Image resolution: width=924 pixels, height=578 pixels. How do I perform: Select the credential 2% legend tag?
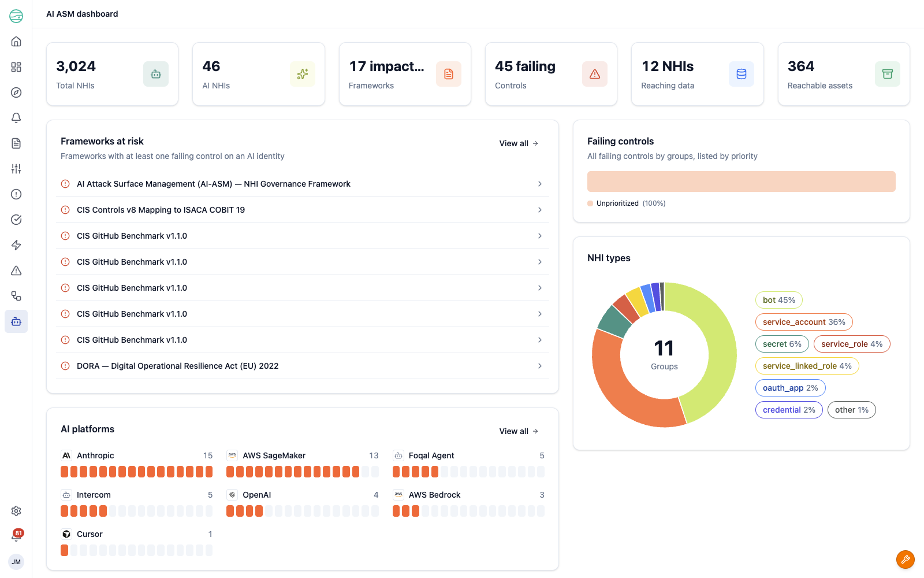(x=789, y=410)
